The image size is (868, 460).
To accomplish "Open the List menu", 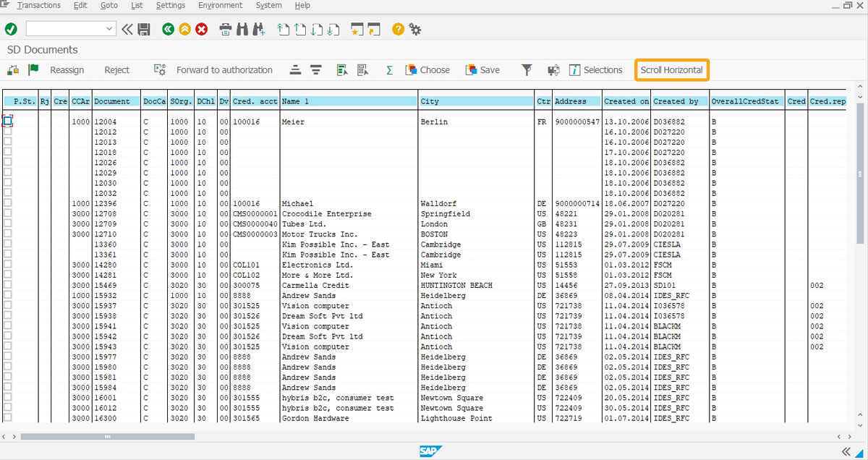I will 137,5.
